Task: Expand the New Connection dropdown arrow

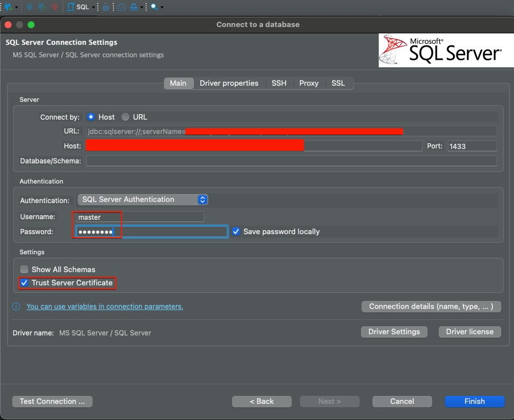Action: pos(16,7)
